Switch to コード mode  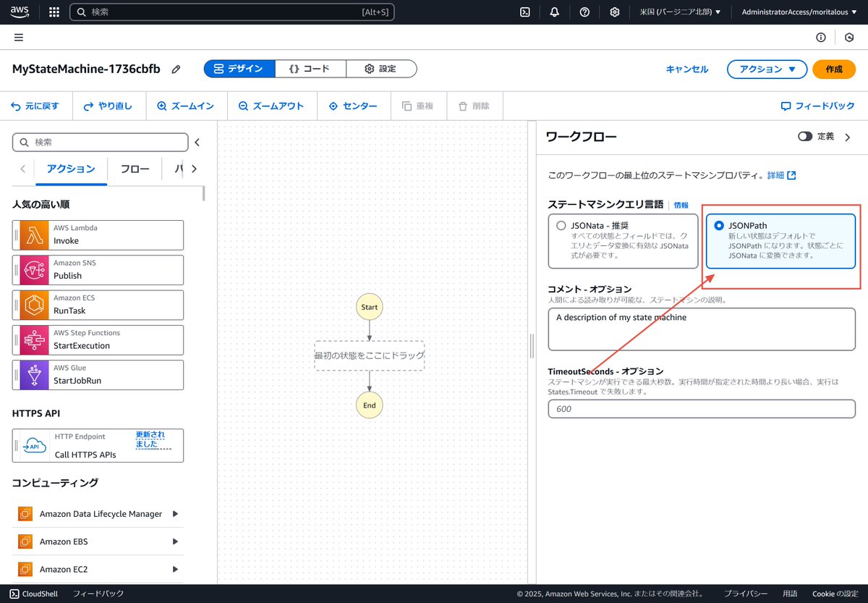[310, 69]
